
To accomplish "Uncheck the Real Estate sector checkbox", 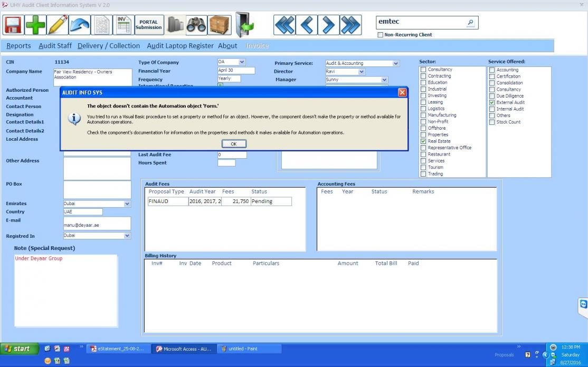I will [x=423, y=141].
